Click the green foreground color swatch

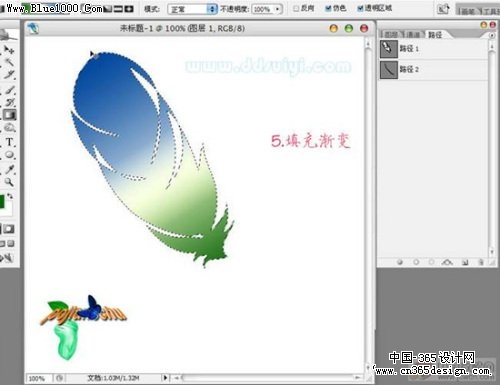(x=2, y=202)
